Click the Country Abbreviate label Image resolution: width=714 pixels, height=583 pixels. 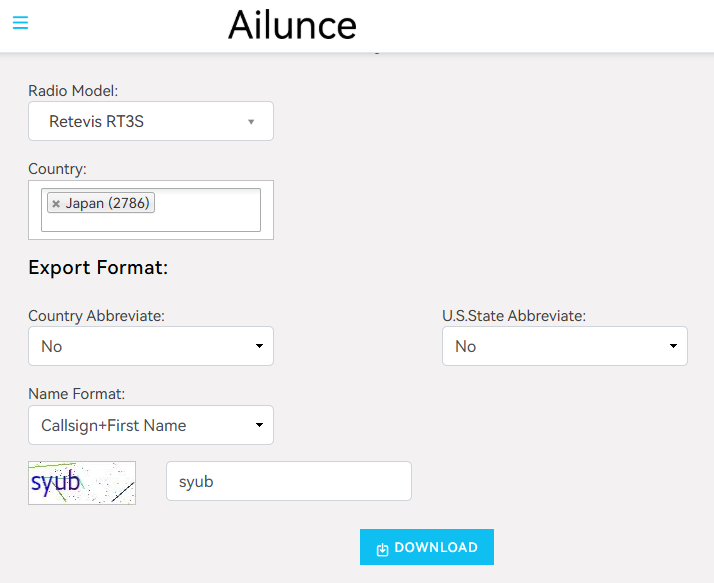[x=96, y=316]
